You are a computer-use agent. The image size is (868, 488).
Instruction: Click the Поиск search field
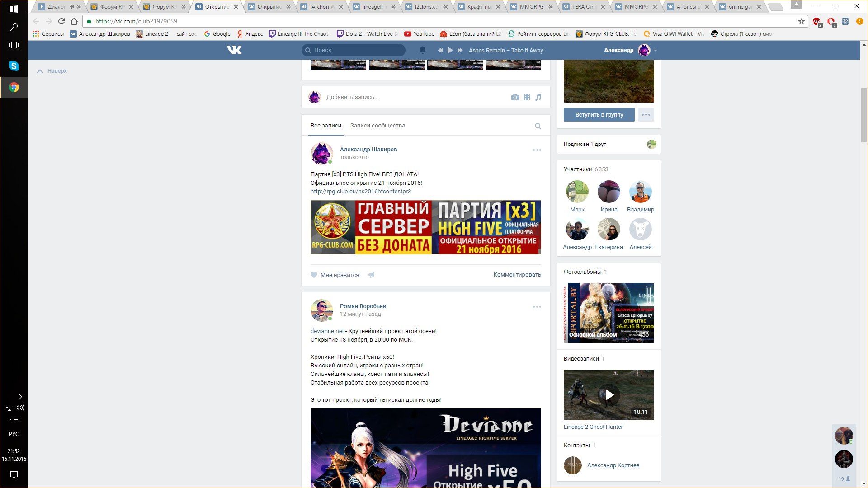point(357,50)
